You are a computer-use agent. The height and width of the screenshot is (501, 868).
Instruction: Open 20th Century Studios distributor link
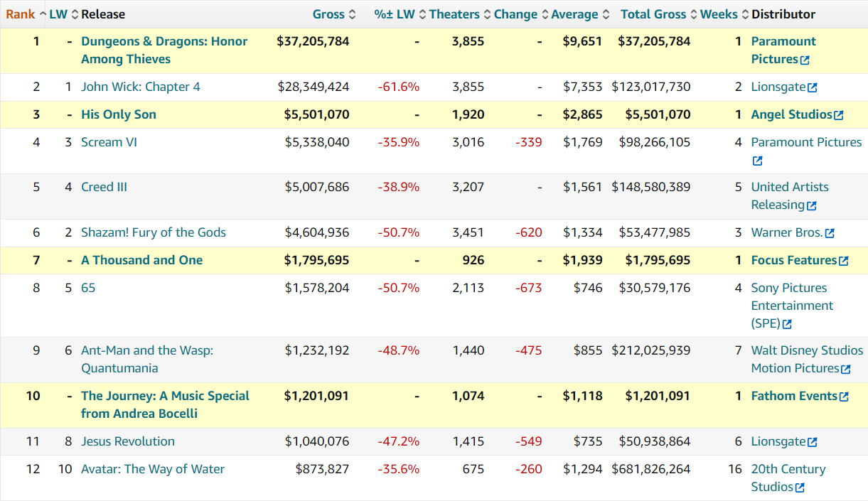click(788, 478)
